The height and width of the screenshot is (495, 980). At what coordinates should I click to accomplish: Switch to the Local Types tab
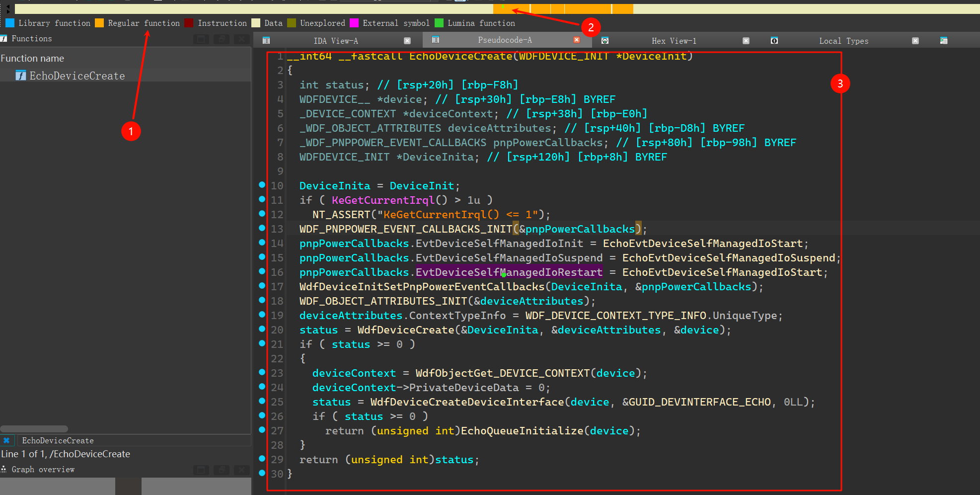click(x=843, y=41)
